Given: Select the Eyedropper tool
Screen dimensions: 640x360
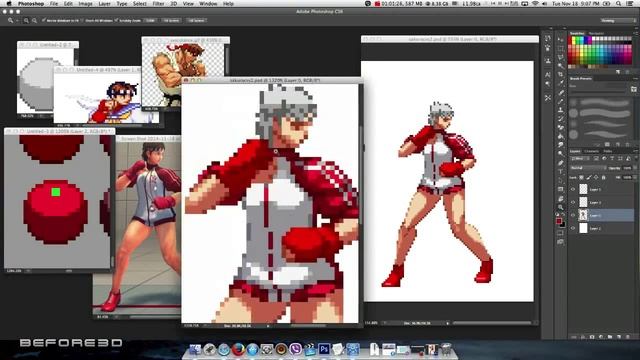Looking at the screenshot, I should click(x=561, y=83).
